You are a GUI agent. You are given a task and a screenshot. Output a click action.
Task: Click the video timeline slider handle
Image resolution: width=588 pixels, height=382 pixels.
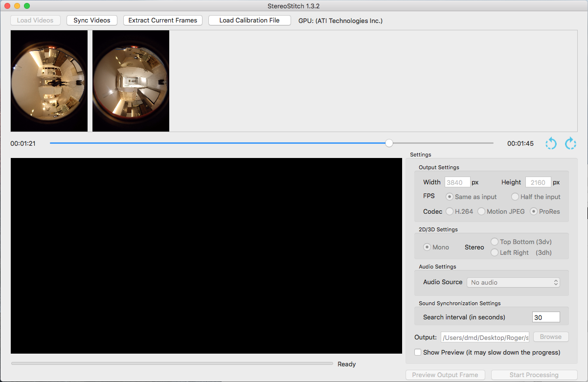pyautogui.click(x=389, y=143)
